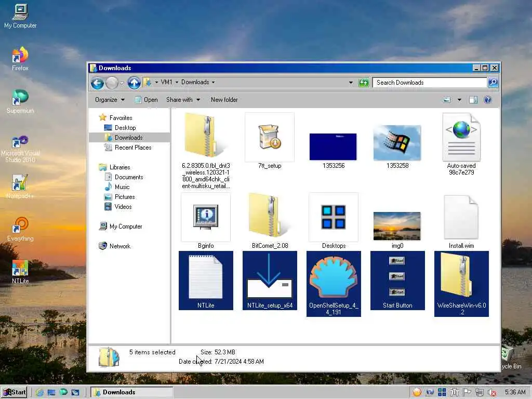Click the Firefox desktop shortcut
532x399 pixels.
tap(20, 59)
